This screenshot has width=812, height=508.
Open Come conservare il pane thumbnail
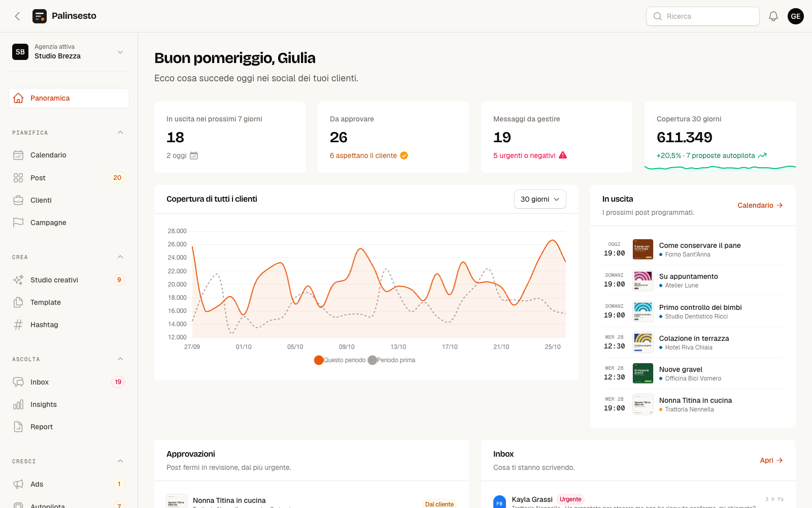643,249
